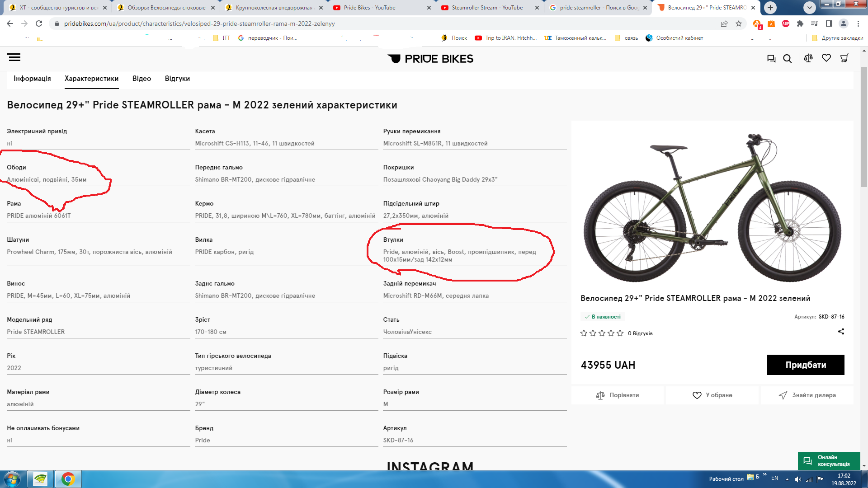Click the Порівняти compare button
The width and height of the screenshot is (868, 488).
pos(618,395)
